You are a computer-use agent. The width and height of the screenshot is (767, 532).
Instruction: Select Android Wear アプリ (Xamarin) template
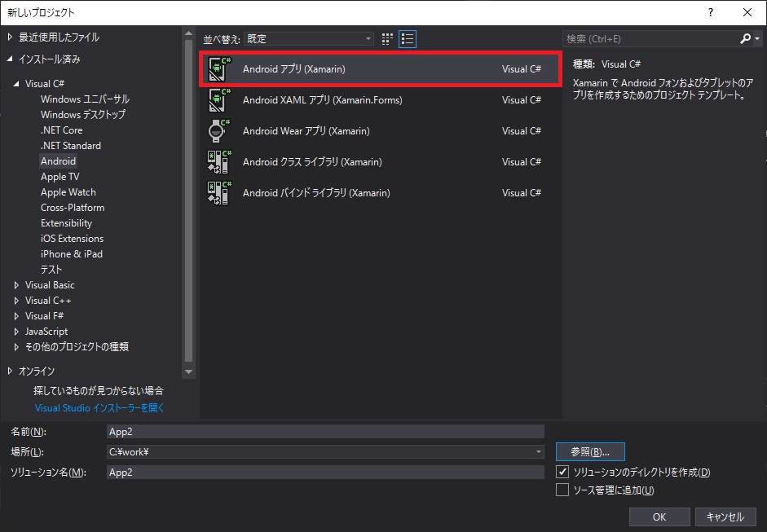381,131
